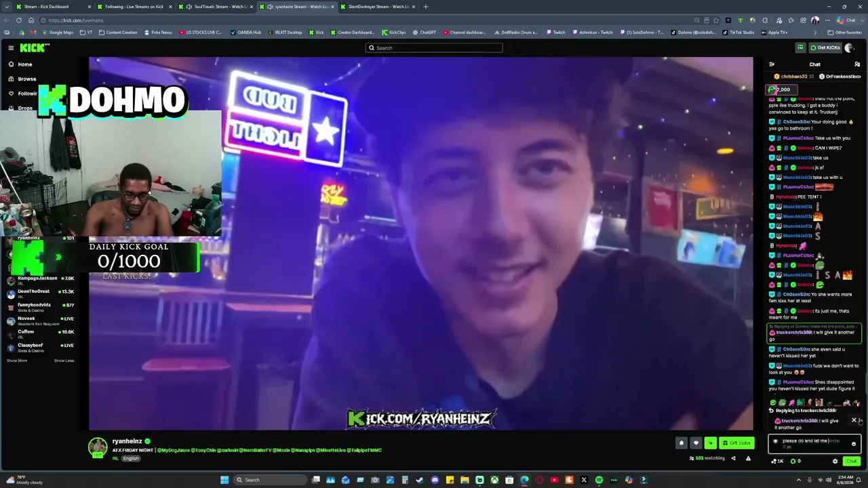The image size is (868, 488).
Task: Click the Kick search box
Action: (x=434, y=48)
